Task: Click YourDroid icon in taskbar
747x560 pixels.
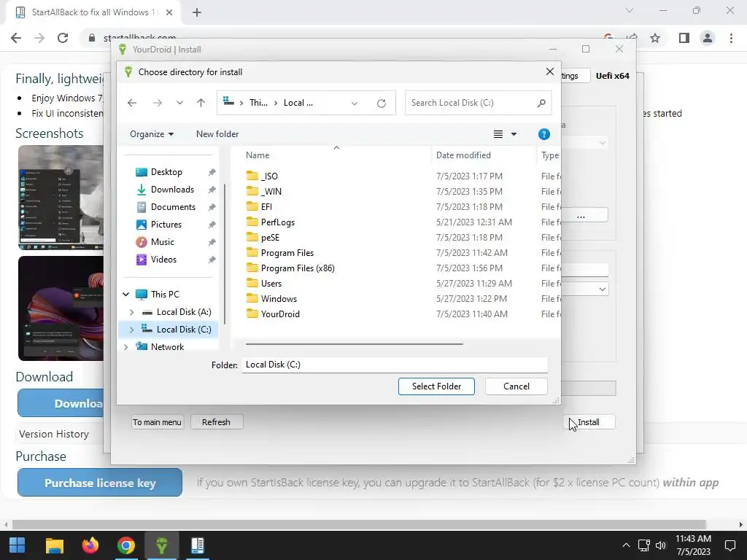Action: tap(161, 545)
